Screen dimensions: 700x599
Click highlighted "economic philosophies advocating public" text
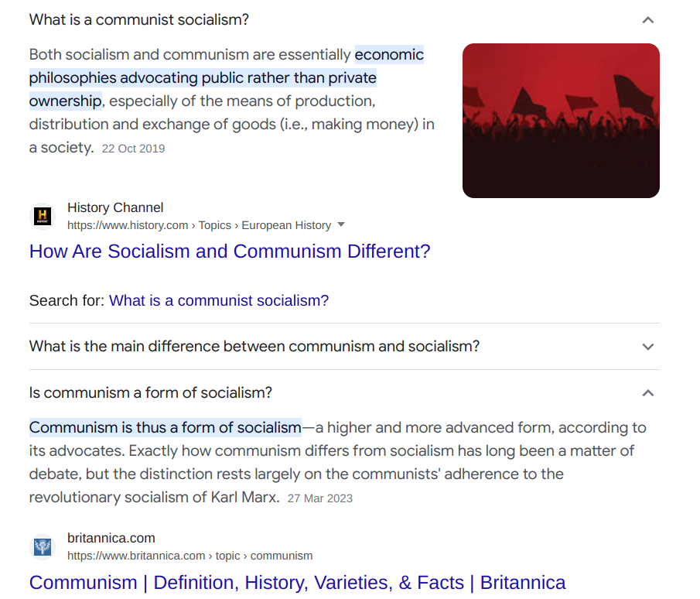point(203,78)
